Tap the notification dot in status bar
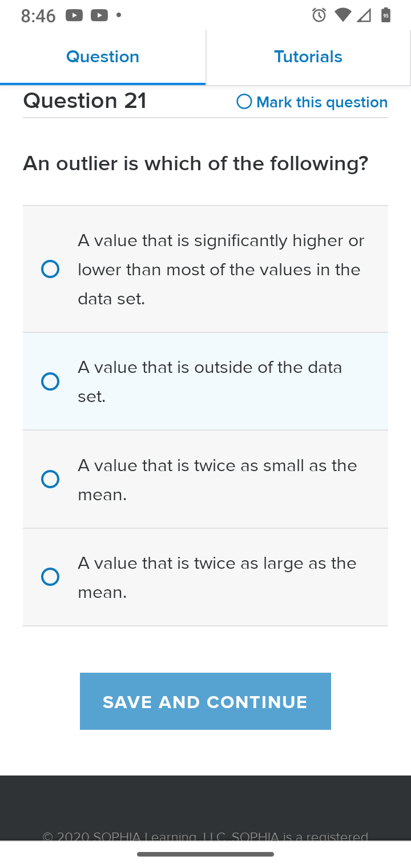Screen dimensions: 411x868 pos(119,16)
